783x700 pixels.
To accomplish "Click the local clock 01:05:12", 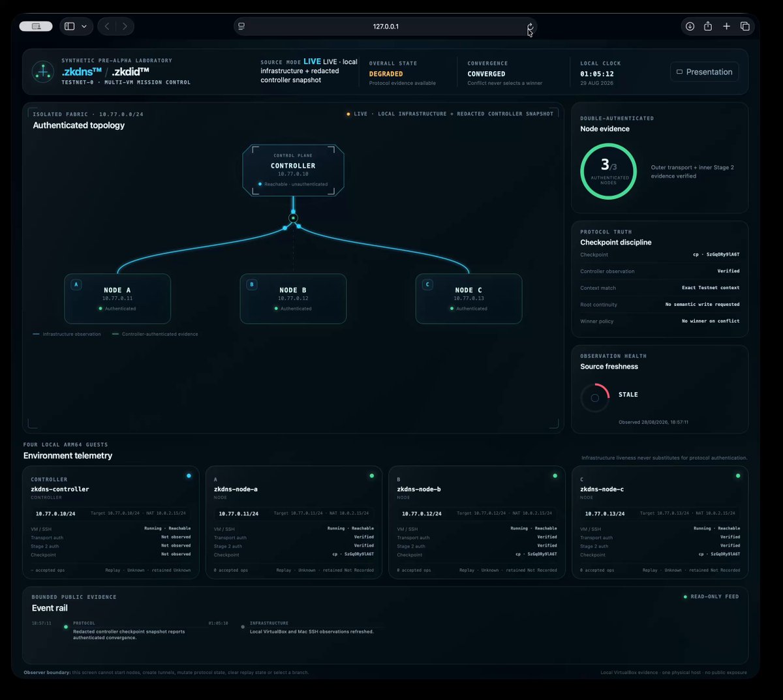I will click(597, 74).
